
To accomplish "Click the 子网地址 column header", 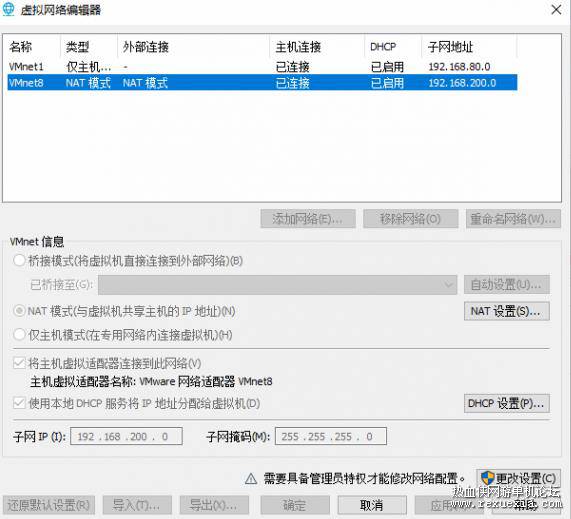I will (469, 47).
